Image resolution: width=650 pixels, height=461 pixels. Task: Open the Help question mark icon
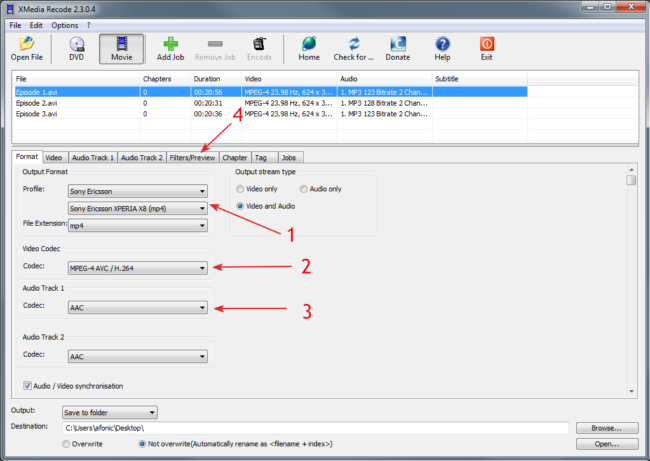[x=442, y=44]
